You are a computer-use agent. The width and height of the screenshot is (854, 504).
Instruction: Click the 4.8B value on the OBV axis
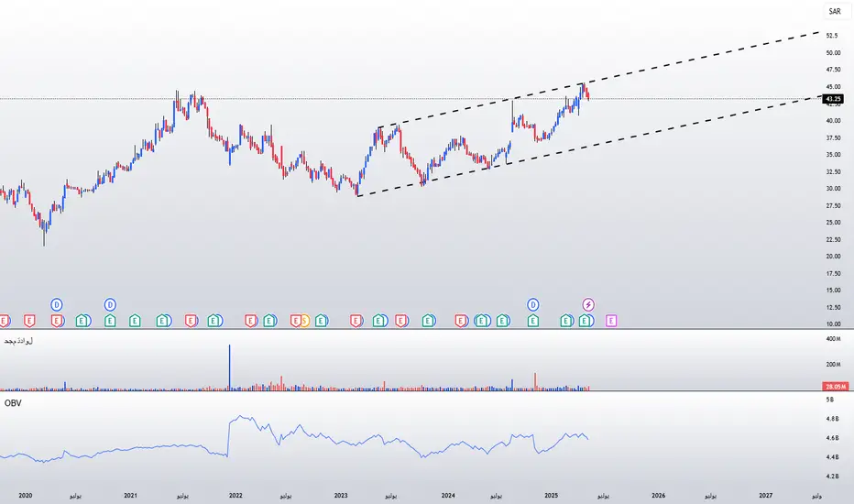tap(832, 419)
